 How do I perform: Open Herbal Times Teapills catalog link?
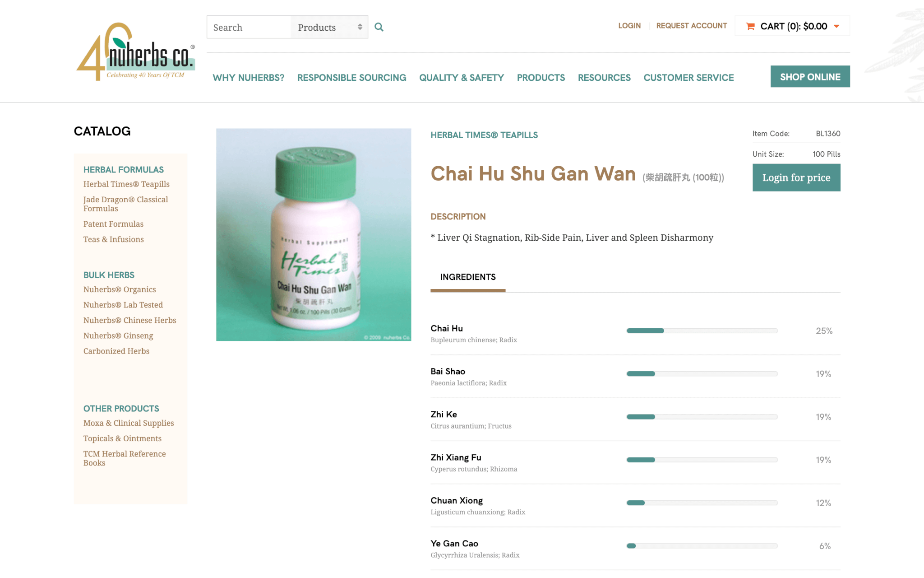tap(126, 184)
